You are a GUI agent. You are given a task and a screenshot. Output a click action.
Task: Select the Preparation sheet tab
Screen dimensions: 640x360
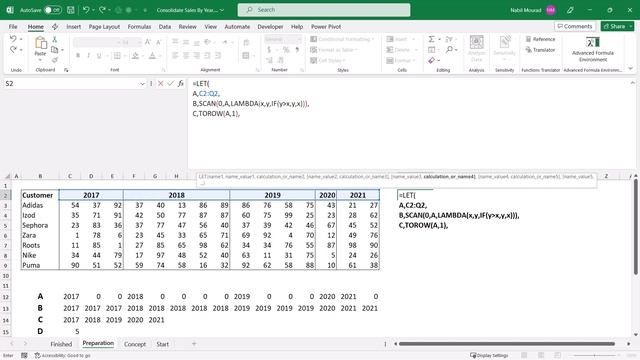(98, 344)
